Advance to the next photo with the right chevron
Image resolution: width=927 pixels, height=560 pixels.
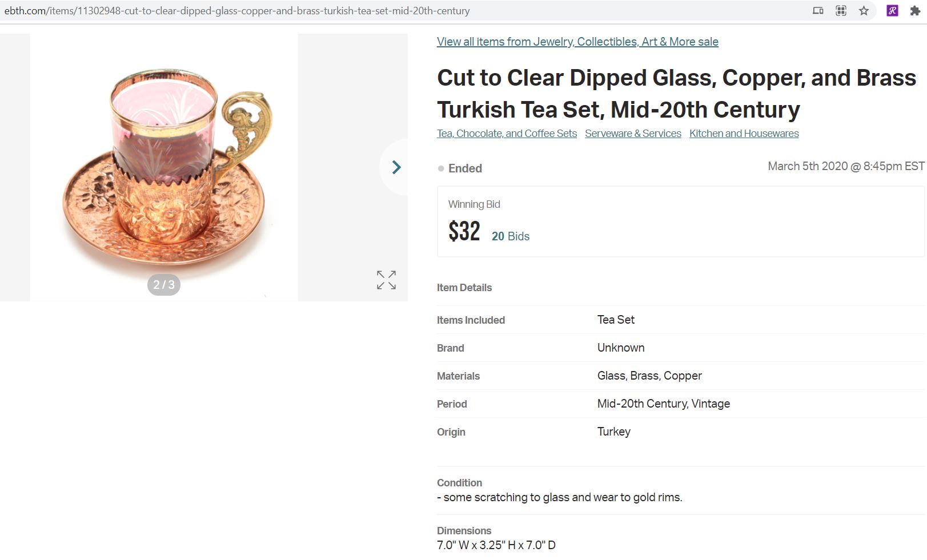[396, 167]
